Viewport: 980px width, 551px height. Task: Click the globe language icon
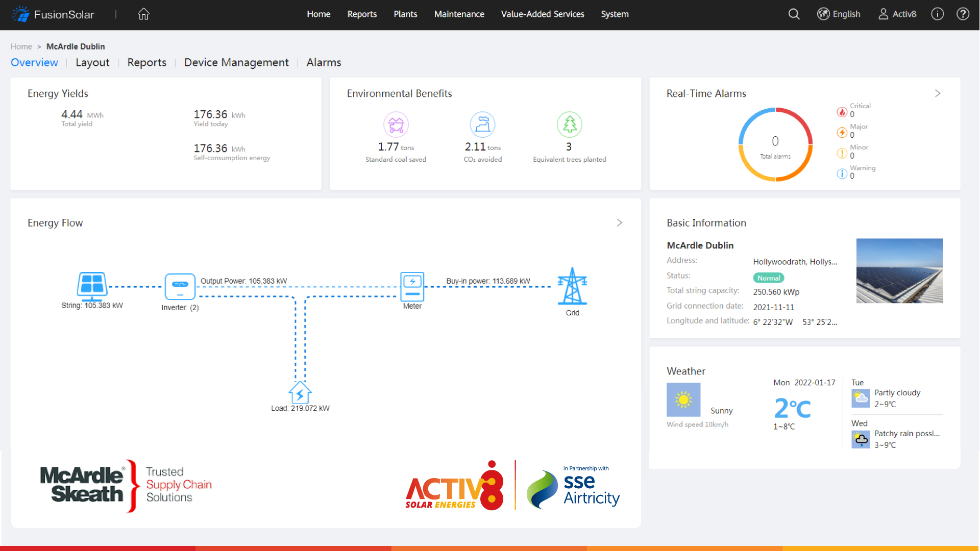pyautogui.click(x=823, y=14)
